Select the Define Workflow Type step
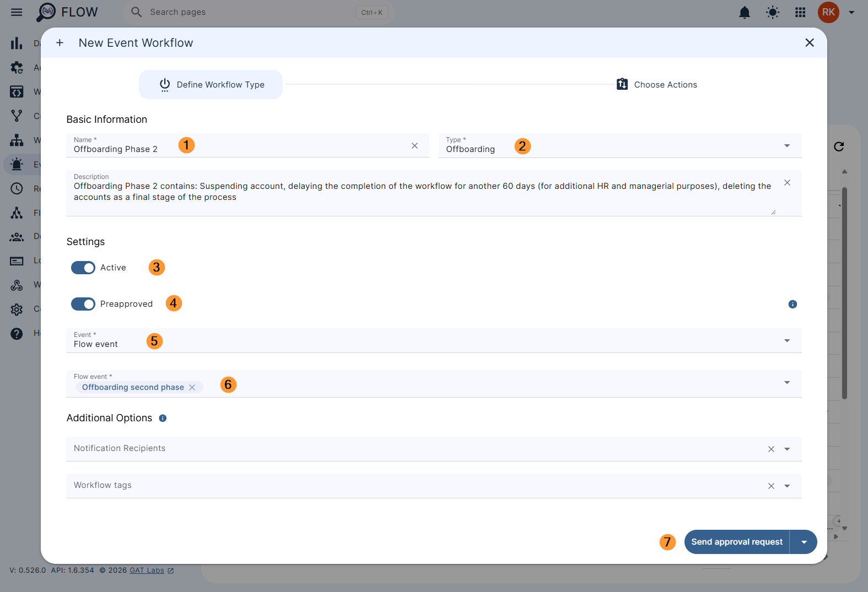Viewport: 868px width, 592px height. tap(211, 84)
